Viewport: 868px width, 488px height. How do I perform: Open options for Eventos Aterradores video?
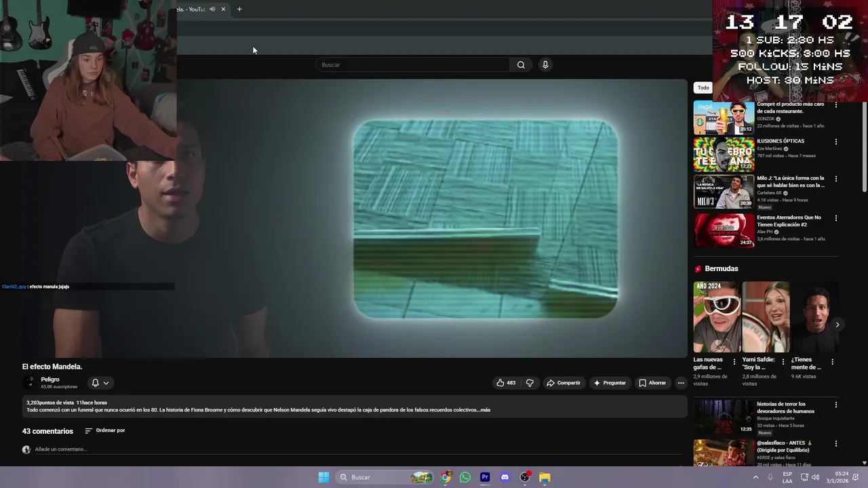(836, 218)
